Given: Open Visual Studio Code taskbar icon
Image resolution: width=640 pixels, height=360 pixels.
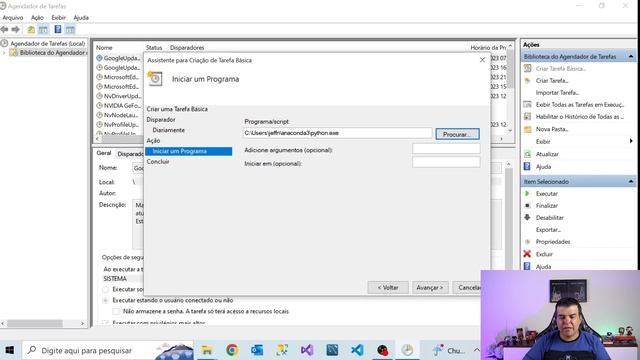Looking at the screenshot, I should point(357,350).
